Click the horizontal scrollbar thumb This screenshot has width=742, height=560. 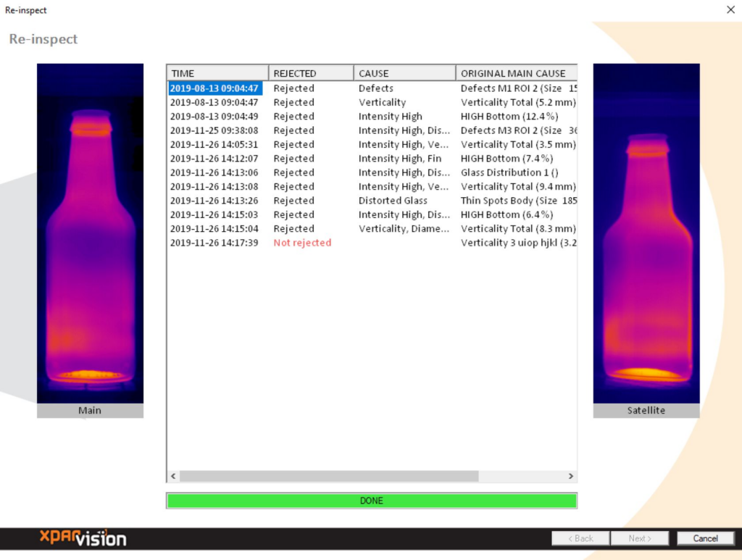(x=329, y=476)
